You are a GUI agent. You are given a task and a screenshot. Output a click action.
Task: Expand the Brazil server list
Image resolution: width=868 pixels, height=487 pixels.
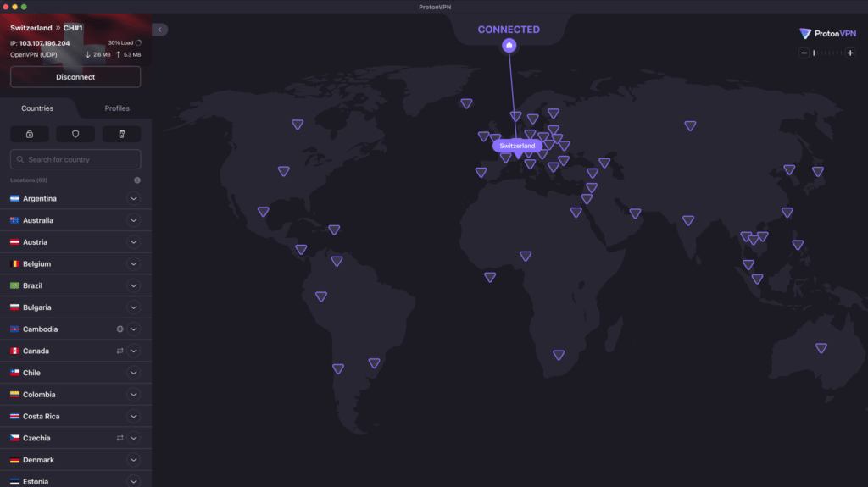[x=133, y=285]
